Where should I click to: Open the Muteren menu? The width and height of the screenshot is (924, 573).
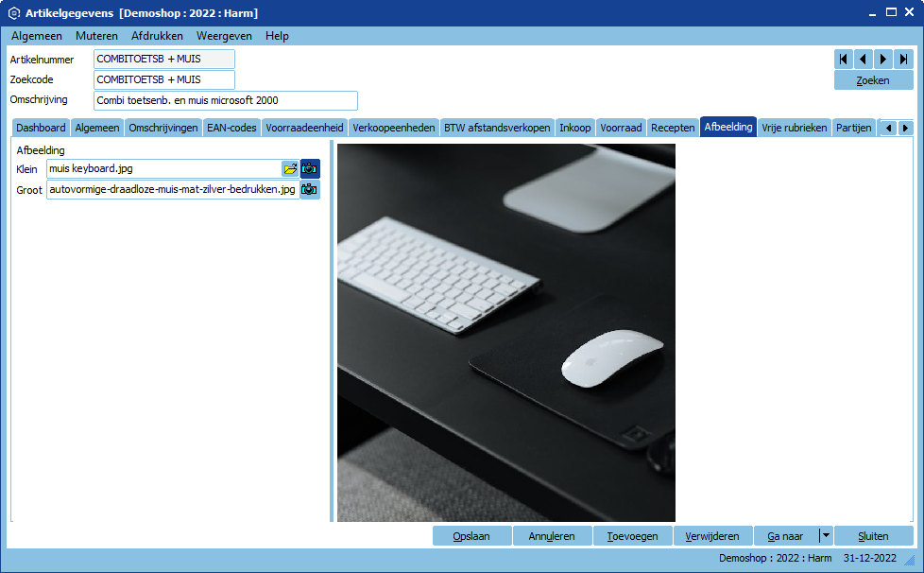[96, 36]
